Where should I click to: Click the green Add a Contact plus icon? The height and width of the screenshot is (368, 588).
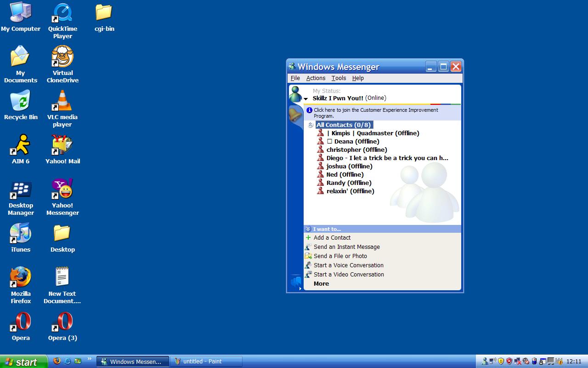(x=308, y=238)
